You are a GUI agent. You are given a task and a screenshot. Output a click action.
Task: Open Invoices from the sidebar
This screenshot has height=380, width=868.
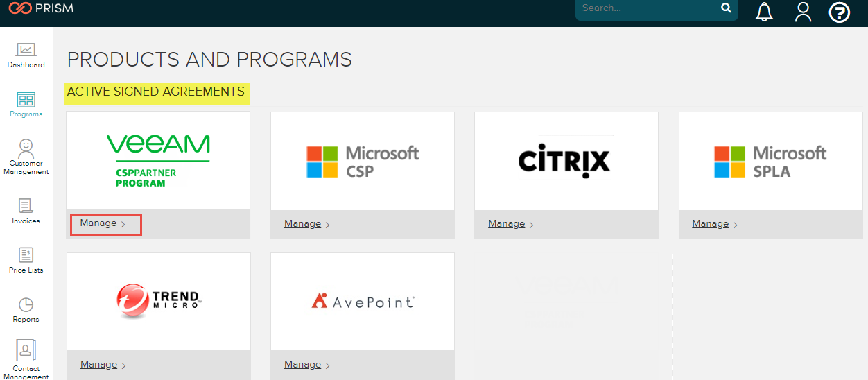click(x=26, y=211)
